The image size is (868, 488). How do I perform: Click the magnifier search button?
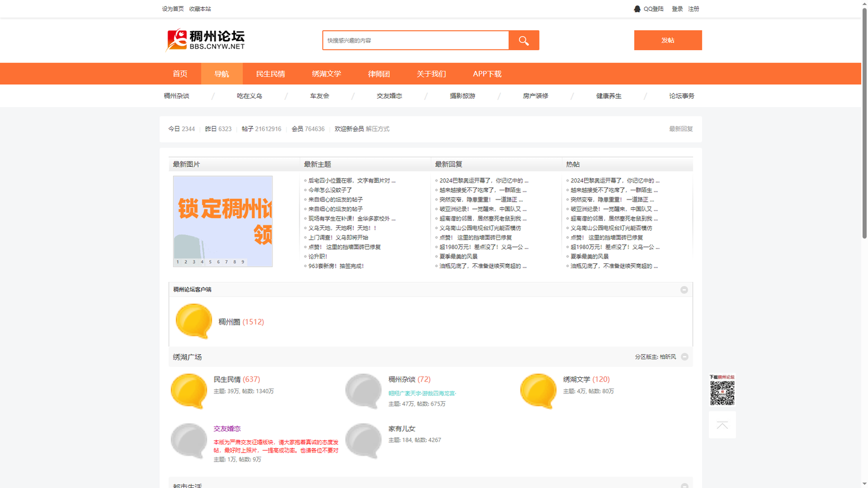click(524, 40)
